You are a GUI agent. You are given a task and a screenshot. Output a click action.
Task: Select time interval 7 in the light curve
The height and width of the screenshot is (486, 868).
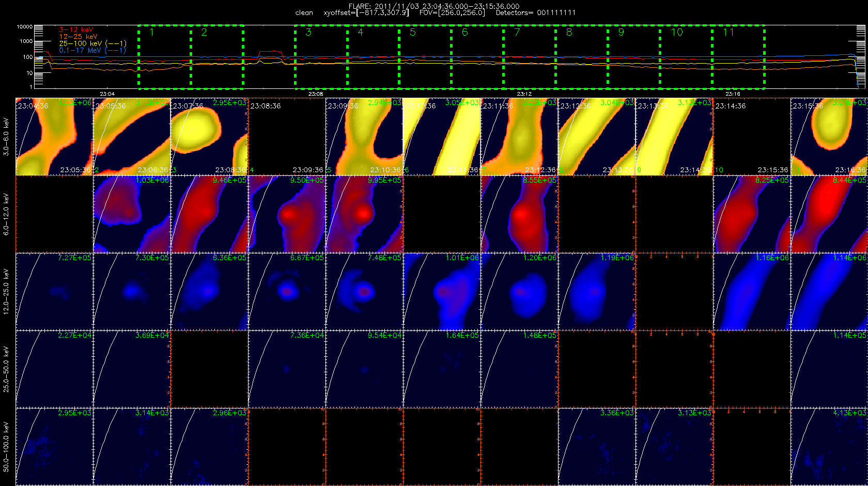530,56
